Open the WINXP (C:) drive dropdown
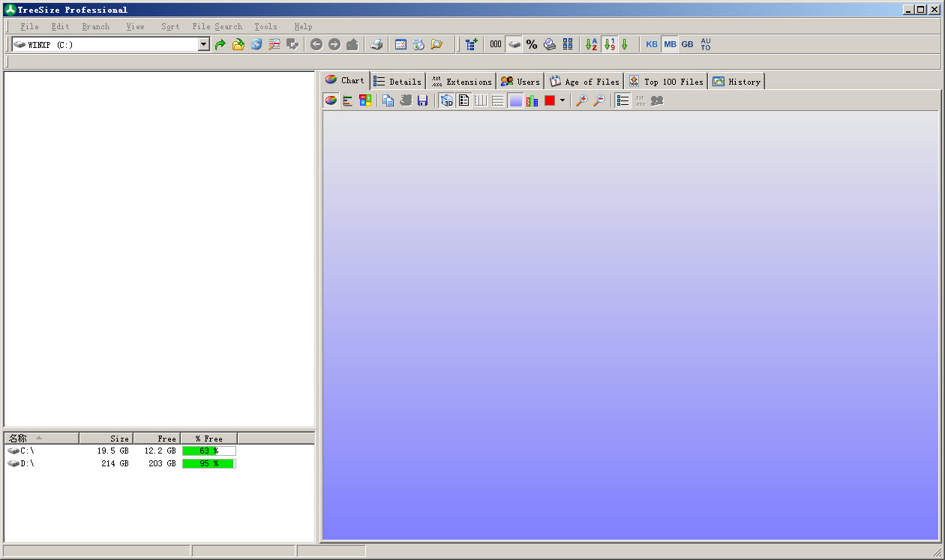Viewport: 945px width, 560px height. click(x=204, y=45)
